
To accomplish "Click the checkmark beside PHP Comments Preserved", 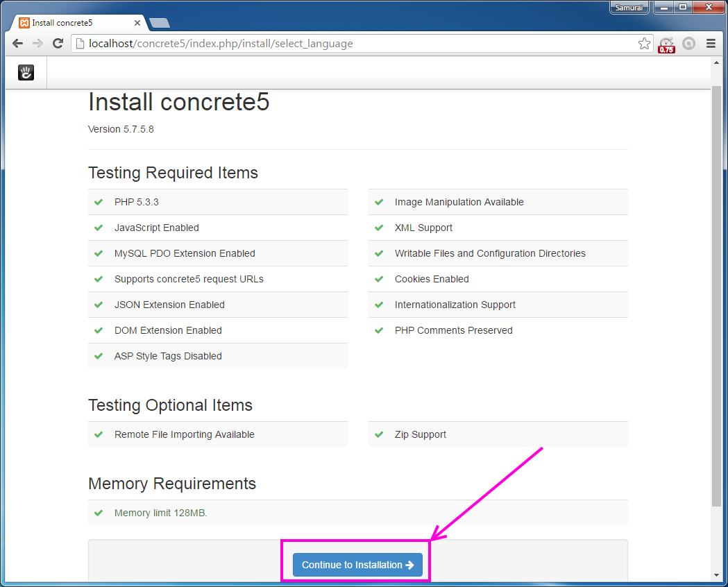I will [x=379, y=330].
